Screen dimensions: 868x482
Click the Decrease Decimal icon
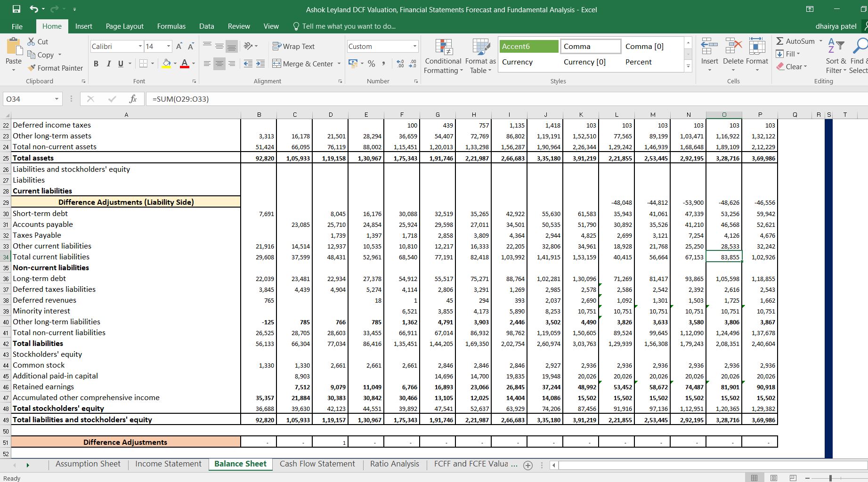tap(413, 64)
